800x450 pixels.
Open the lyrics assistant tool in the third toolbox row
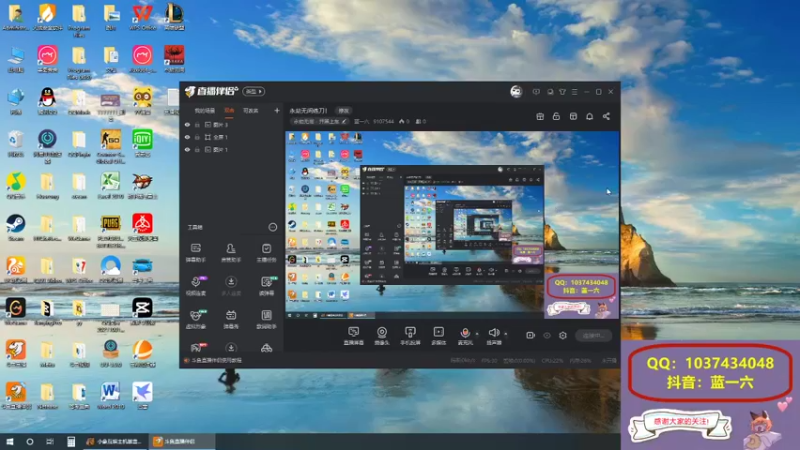(266, 319)
